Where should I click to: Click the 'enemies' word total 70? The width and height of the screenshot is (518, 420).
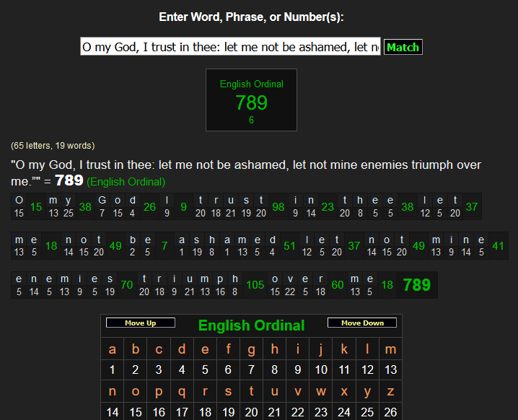[126, 285]
